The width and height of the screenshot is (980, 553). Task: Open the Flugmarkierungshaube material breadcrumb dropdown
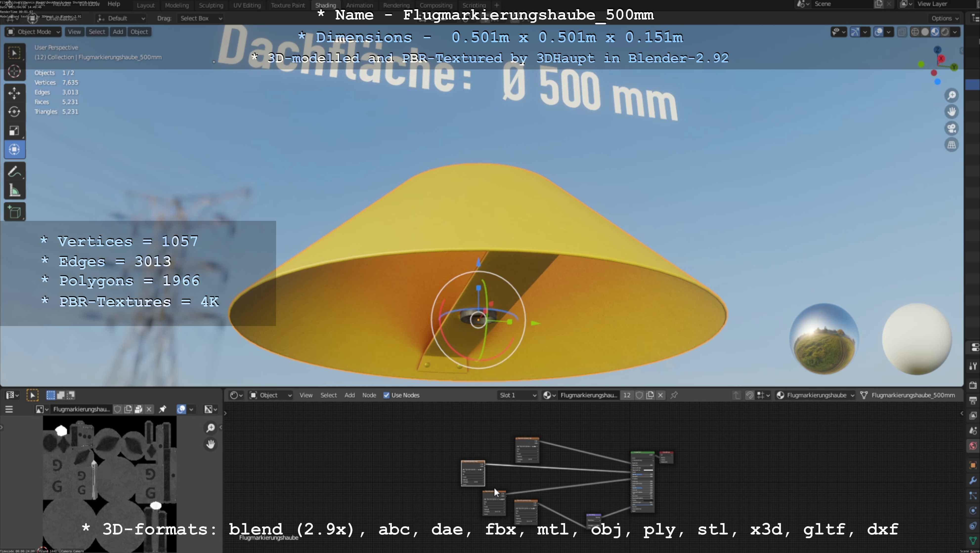(x=816, y=395)
